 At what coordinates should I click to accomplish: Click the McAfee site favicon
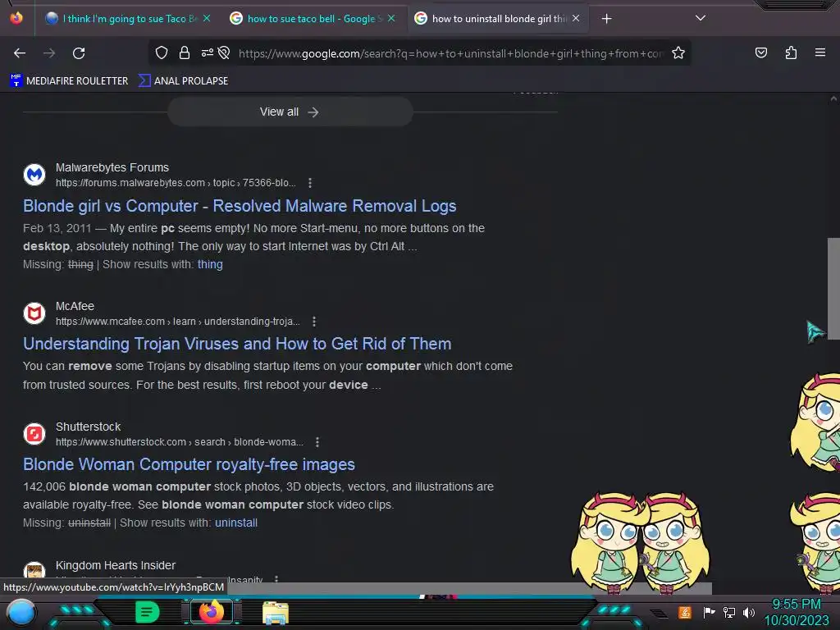(x=34, y=313)
